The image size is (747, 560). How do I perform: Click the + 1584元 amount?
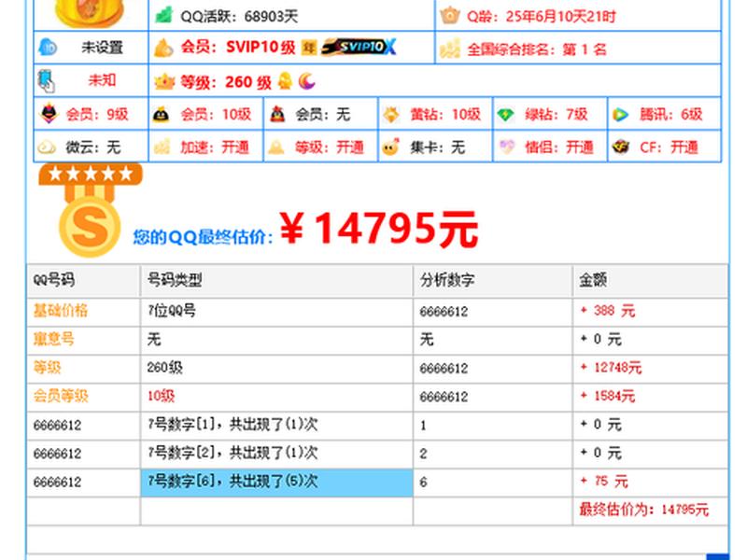pyautogui.click(x=608, y=396)
